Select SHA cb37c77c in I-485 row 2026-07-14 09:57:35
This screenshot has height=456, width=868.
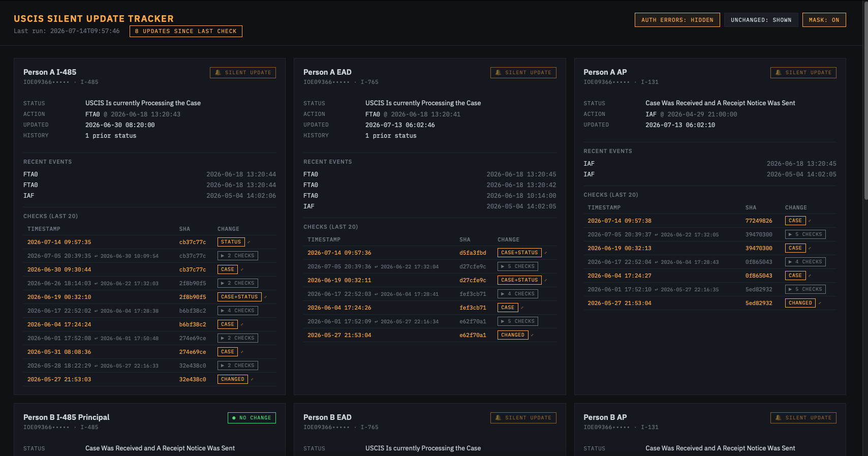[x=193, y=242]
